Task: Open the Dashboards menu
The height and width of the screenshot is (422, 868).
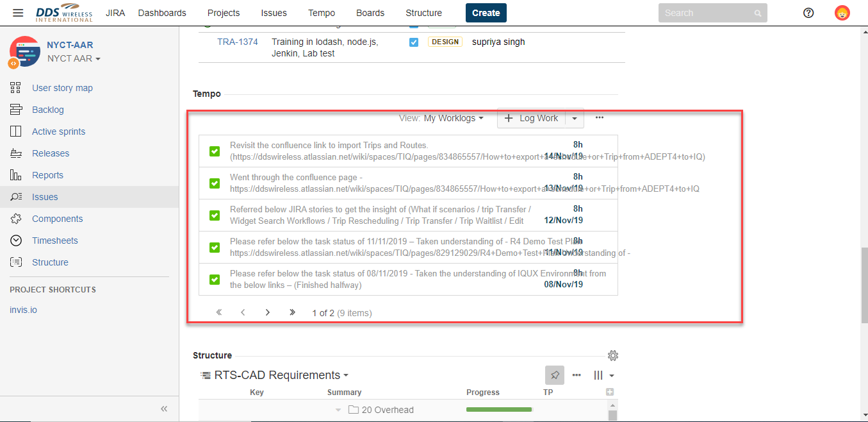Action: pos(162,13)
